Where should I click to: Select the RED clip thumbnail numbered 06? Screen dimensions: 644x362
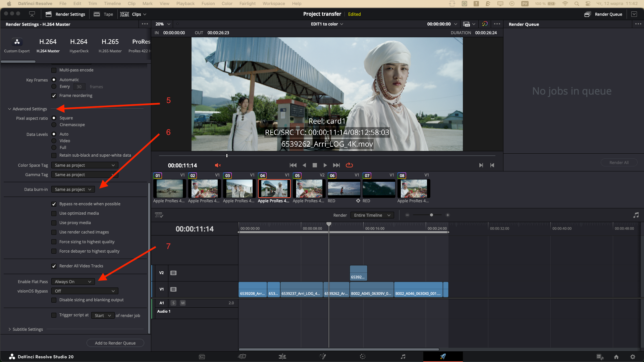pos(344,188)
